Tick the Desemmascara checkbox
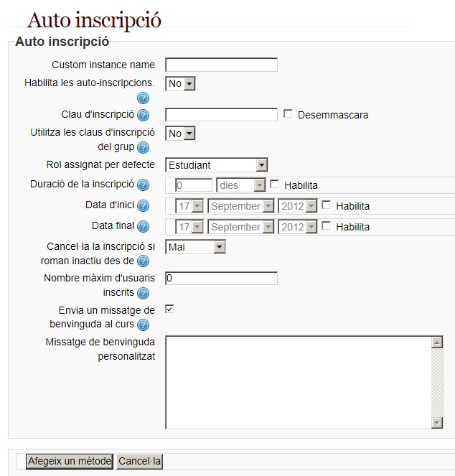This screenshot has height=476, width=455. (288, 114)
